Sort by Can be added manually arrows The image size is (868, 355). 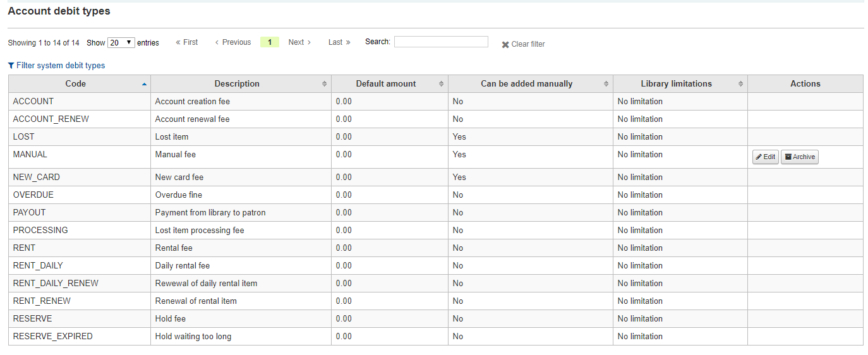point(606,84)
